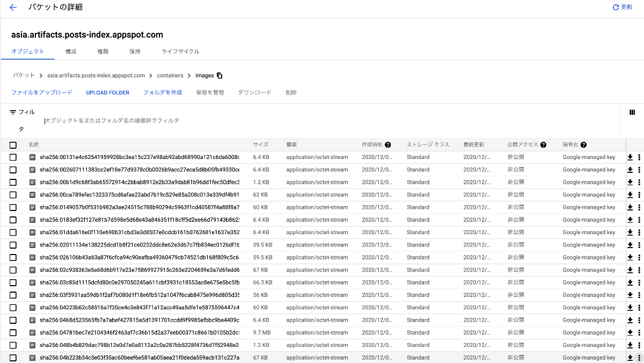The width and height of the screenshot is (644, 363).
Task: Check the box for sha256:0149057b
Action: coord(13,207)
